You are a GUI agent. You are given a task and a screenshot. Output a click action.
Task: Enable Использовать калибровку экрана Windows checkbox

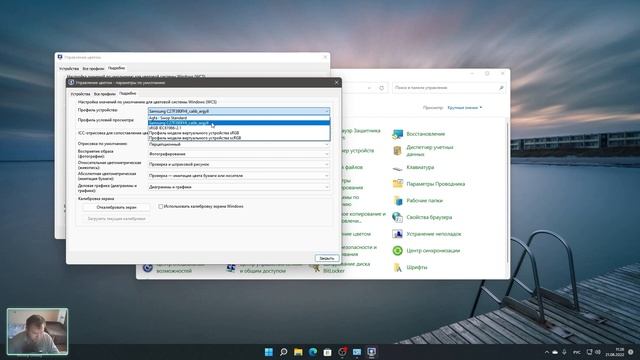tap(160, 207)
